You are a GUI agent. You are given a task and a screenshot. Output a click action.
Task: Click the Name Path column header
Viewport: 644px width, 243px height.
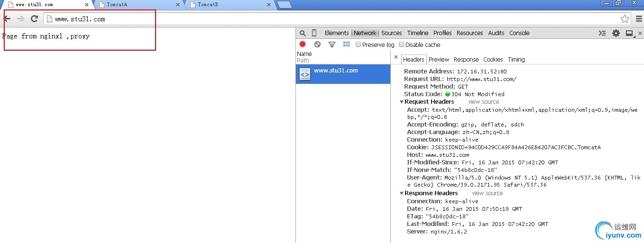pyautogui.click(x=343, y=57)
